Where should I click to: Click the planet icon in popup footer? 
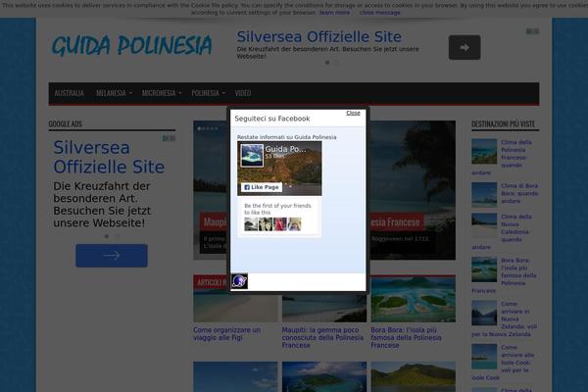tap(239, 281)
